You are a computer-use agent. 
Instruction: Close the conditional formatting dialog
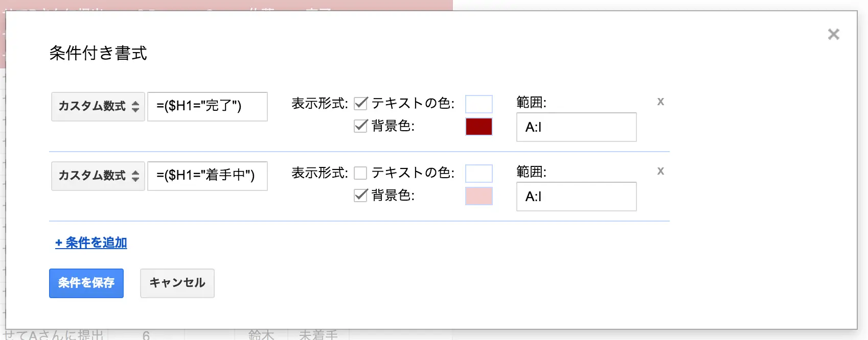coord(833,34)
